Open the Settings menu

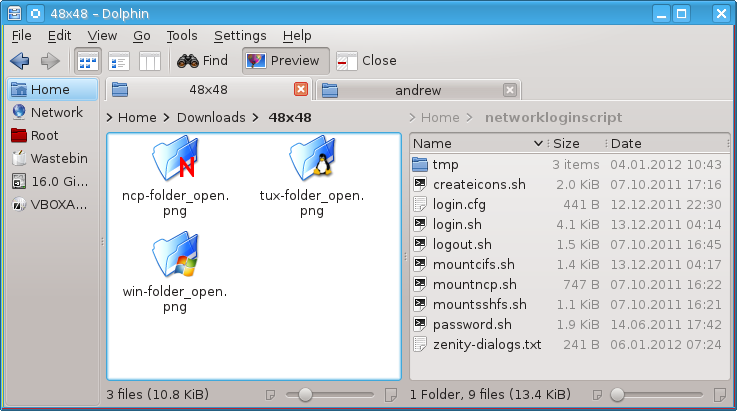[x=240, y=35]
